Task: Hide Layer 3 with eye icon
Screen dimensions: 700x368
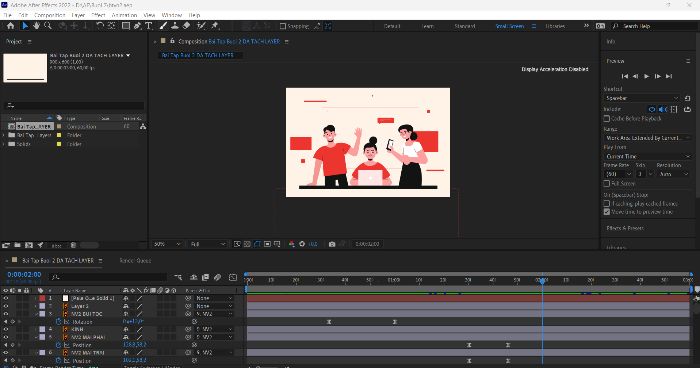Action: (6, 306)
